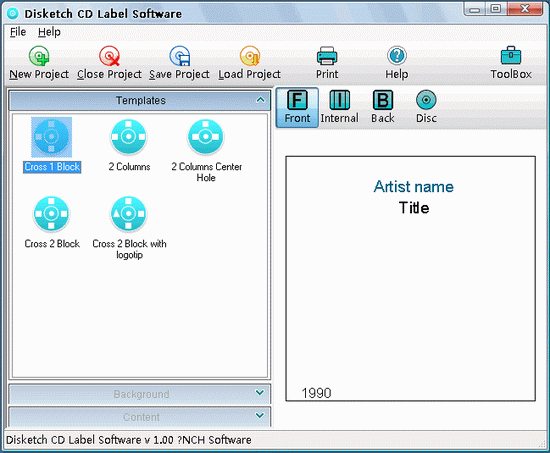Choose the 2 Columns template
Screen dimensions: 550x453
point(129,145)
